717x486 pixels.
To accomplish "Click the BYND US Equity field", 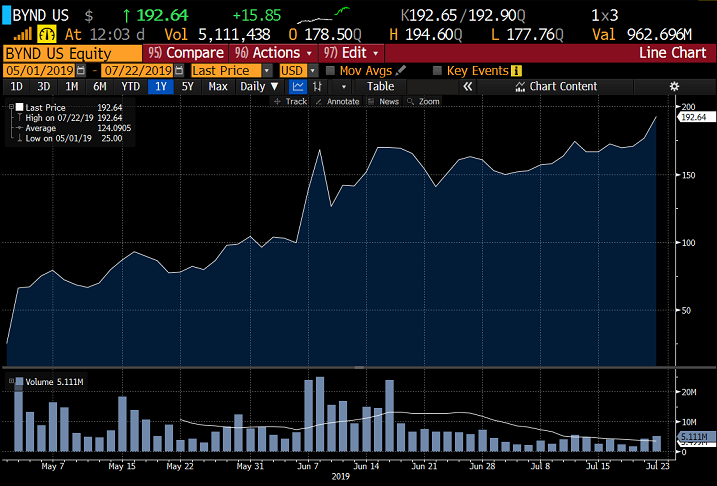I will [73, 53].
